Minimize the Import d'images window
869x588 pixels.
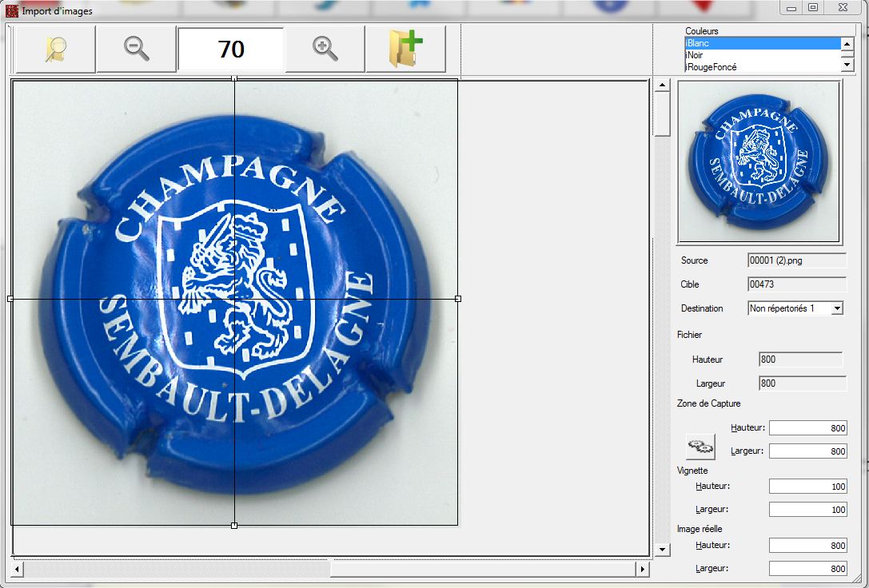[791, 8]
